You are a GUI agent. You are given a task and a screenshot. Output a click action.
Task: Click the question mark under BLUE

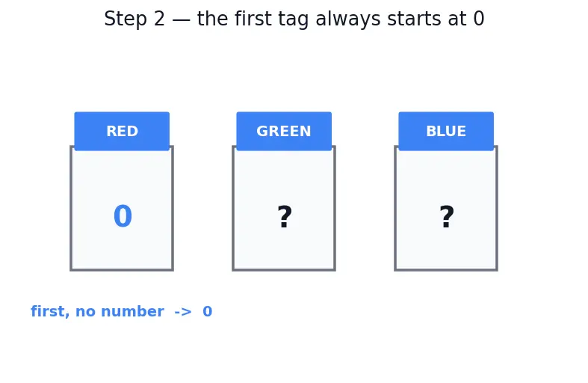point(447,217)
